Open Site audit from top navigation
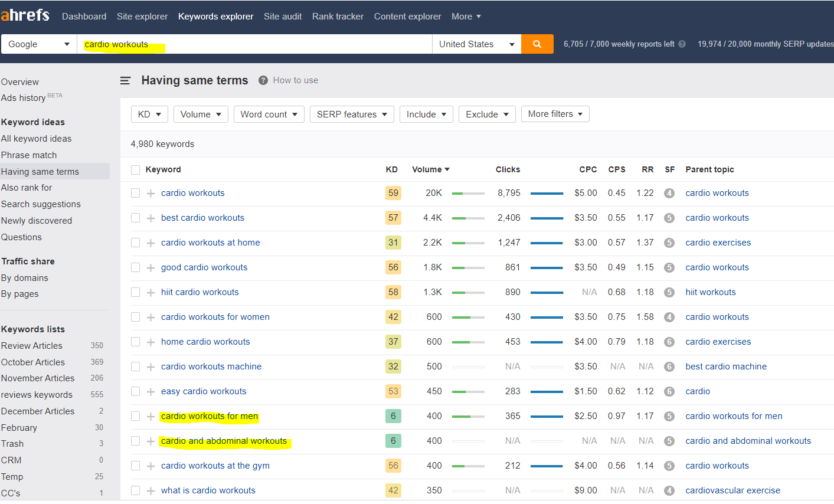Image resolution: width=834 pixels, height=504 pixels. point(283,17)
